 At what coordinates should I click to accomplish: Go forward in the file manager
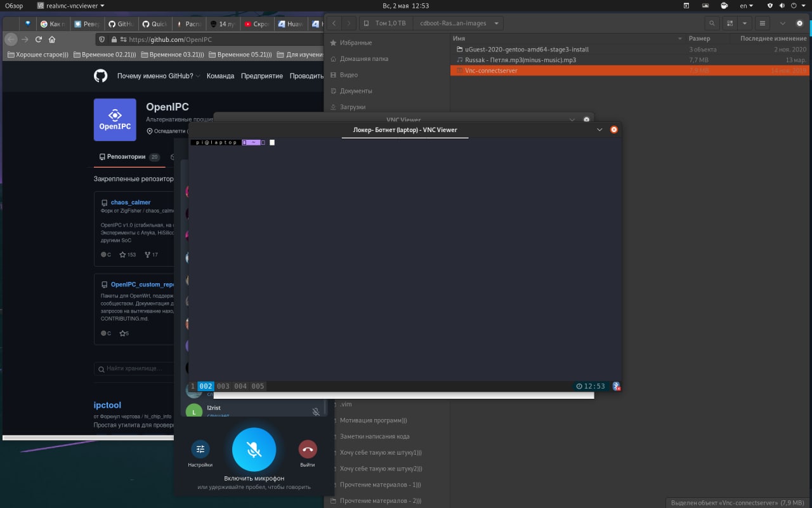[348, 23]
